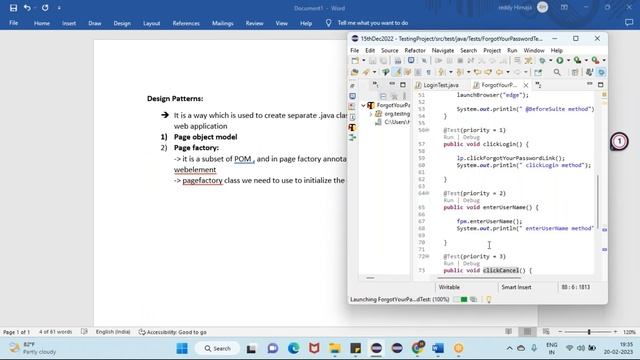Open the Ribbon Display Options icon
This screenshot has height=360, width=640.
coord(564,7)
